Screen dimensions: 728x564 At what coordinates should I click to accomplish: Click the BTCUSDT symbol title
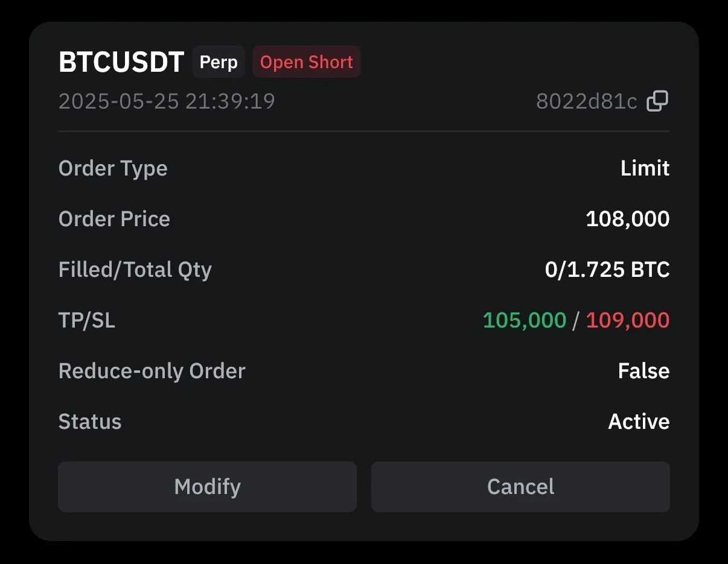121,62
